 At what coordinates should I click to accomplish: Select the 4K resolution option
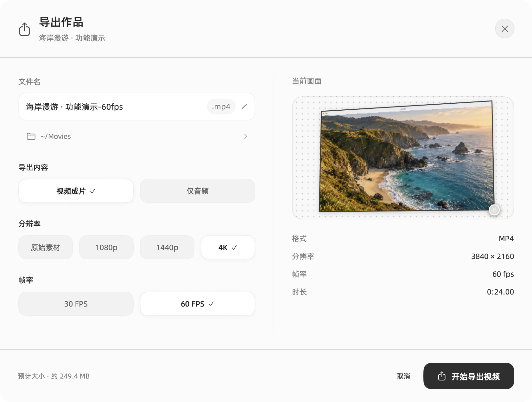click(228, 247)
